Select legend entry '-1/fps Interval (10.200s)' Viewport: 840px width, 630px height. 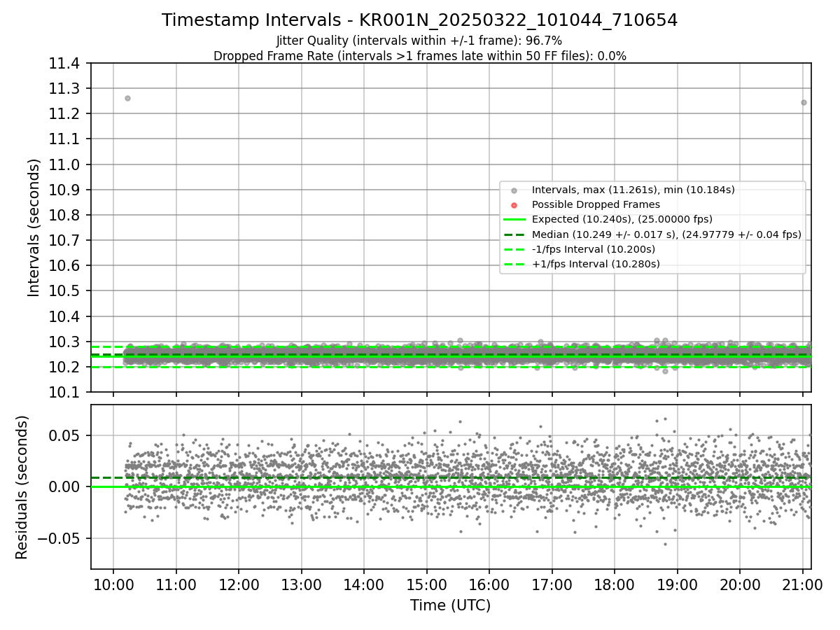[x=594, y=249]
